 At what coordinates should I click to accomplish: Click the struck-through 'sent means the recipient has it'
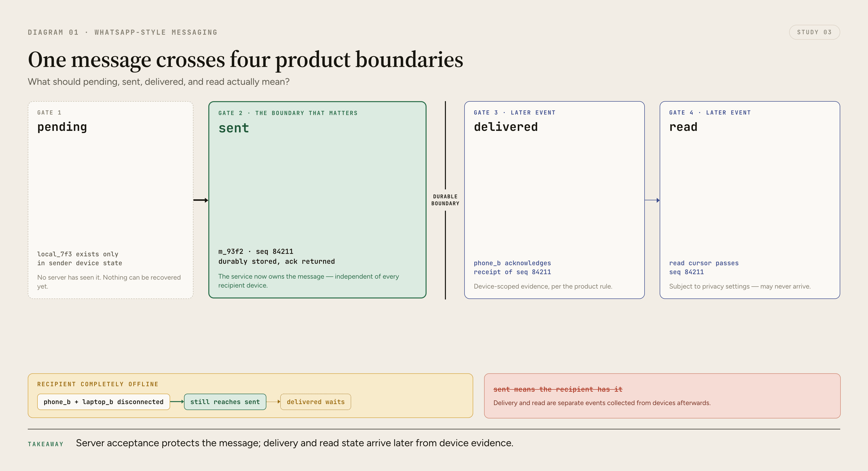[558, 389]
